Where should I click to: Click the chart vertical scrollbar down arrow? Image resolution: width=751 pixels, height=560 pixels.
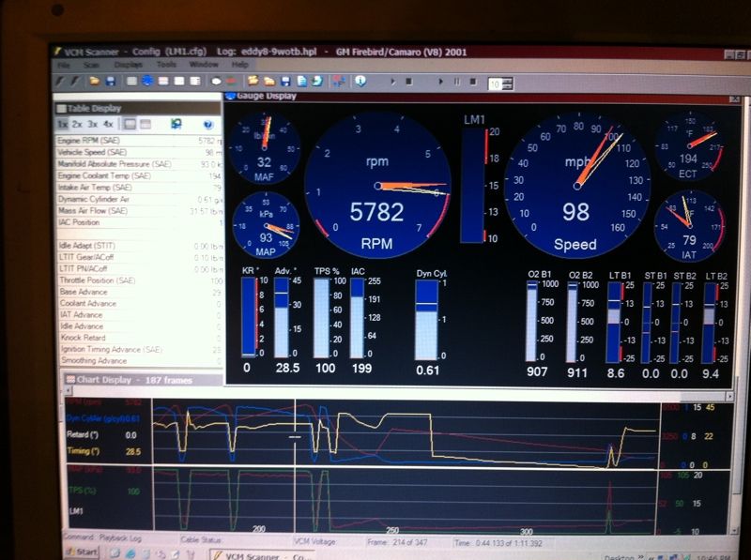click(x=735, y=530)
